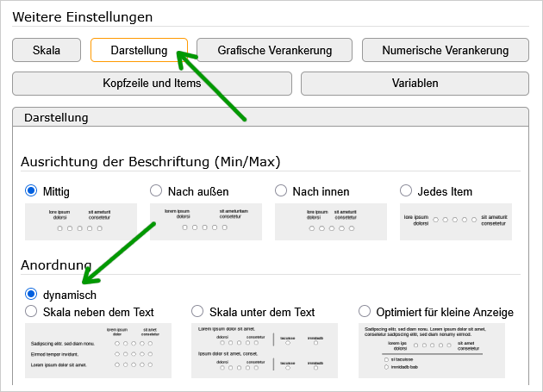
Task: Click the Weitere Einstellungen heading
Action: (x=83, y=17)
